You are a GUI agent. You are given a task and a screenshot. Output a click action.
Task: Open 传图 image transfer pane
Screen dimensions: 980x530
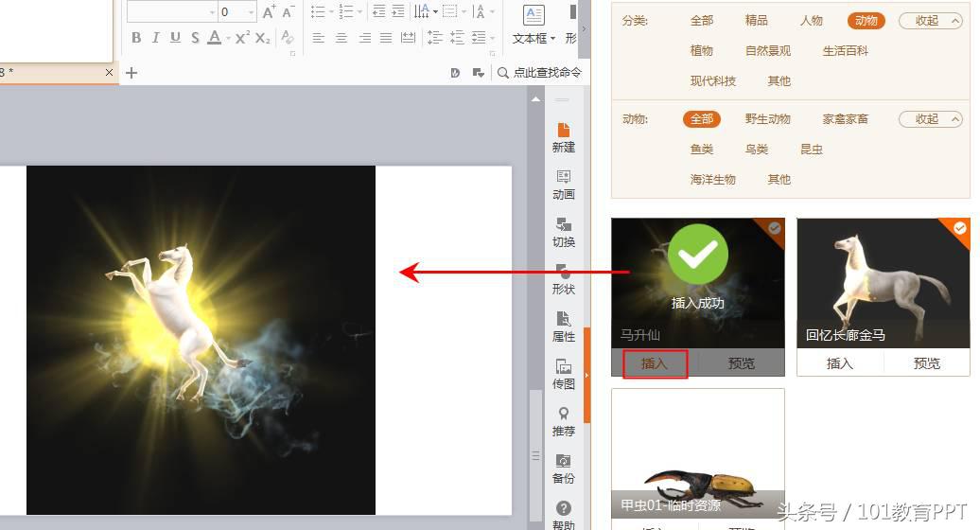pyautogui.click(x=563, y=375)
